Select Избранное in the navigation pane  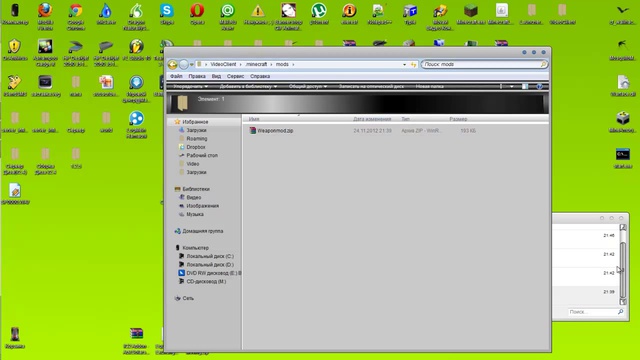click(195, 122)
